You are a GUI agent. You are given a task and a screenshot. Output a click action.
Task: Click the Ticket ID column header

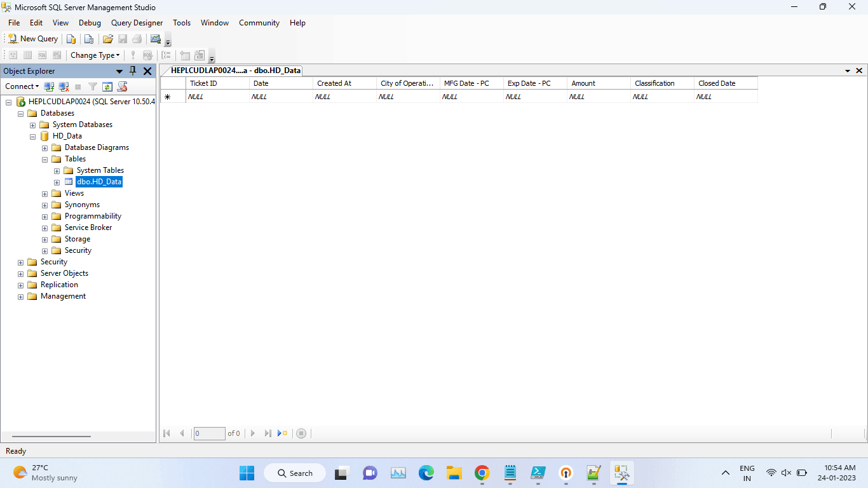click(217, 83)
